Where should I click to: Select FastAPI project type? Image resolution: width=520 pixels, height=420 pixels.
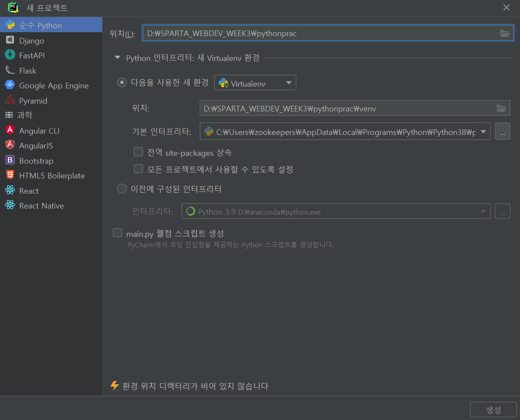point(51,55)
